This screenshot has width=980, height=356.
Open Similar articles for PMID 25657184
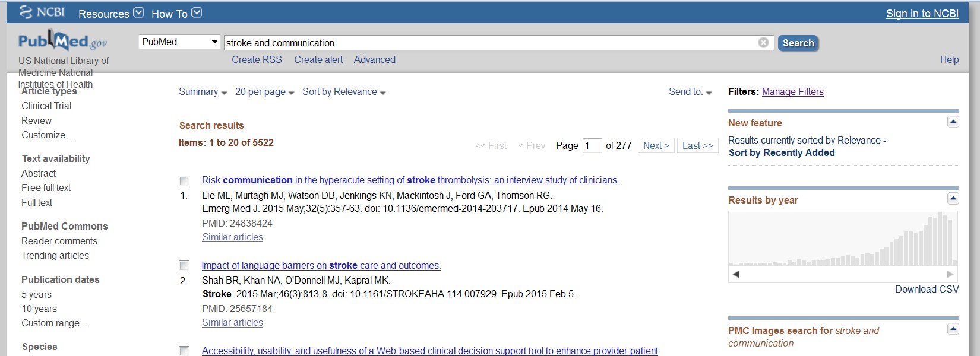click(x=232, y=322)
